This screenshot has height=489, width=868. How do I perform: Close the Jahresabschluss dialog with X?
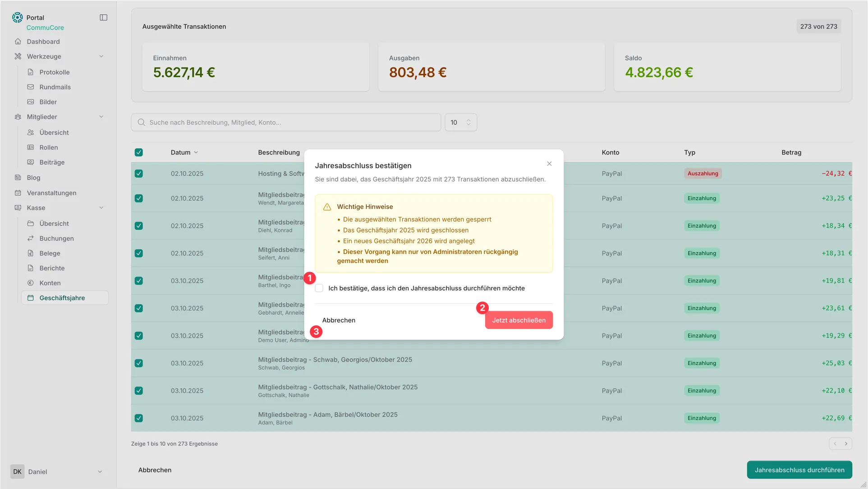(x=549, y=164)
